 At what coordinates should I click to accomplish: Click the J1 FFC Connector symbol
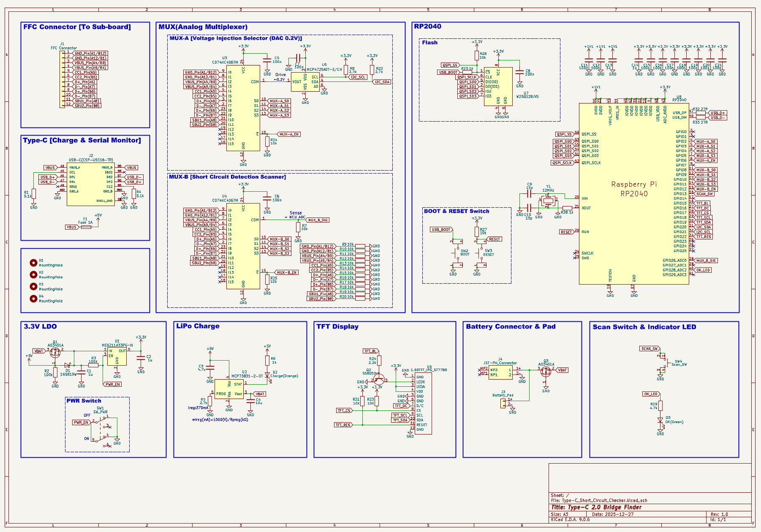[x=62, y=79]
